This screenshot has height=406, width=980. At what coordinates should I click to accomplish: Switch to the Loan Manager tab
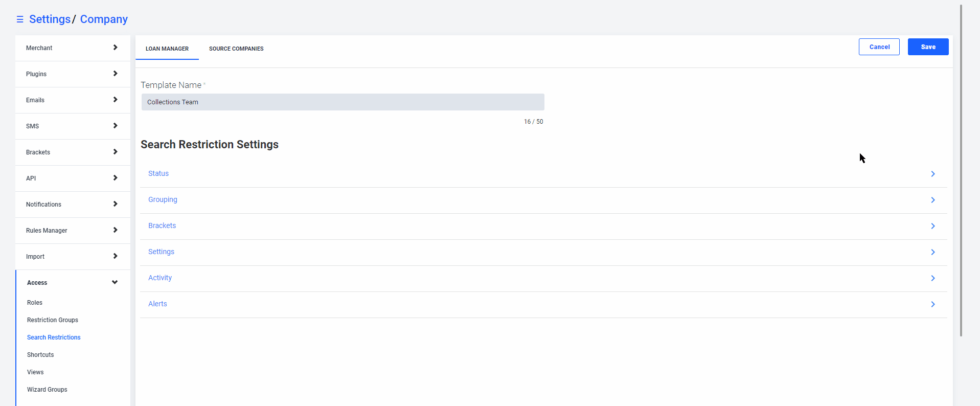tap(167, 49)
